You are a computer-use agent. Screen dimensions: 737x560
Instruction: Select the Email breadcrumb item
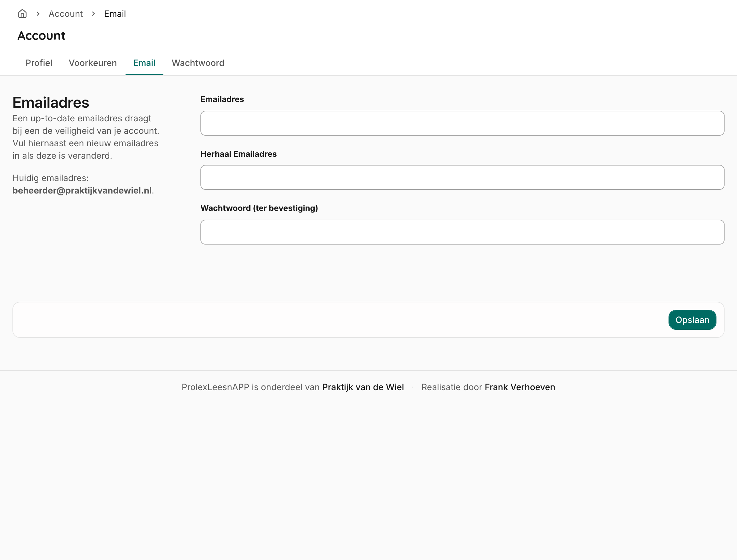pos(115,14)
